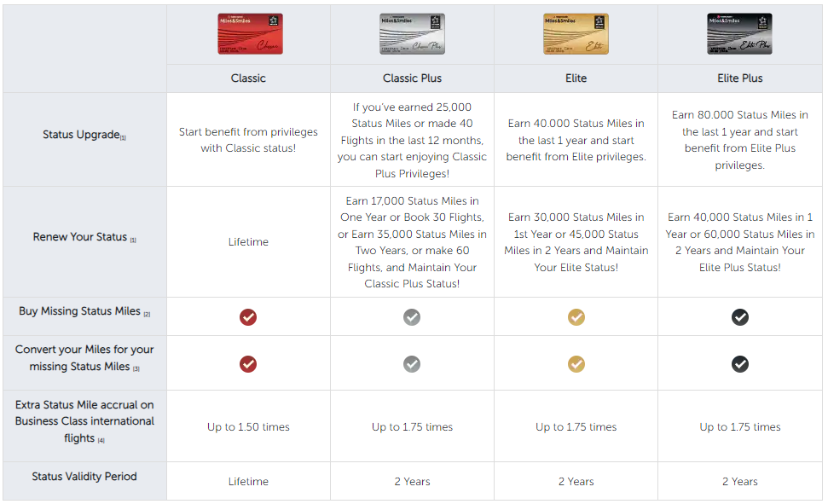Click the red Classic card image
Screen dimensions: 828x504
click(249, 34)
